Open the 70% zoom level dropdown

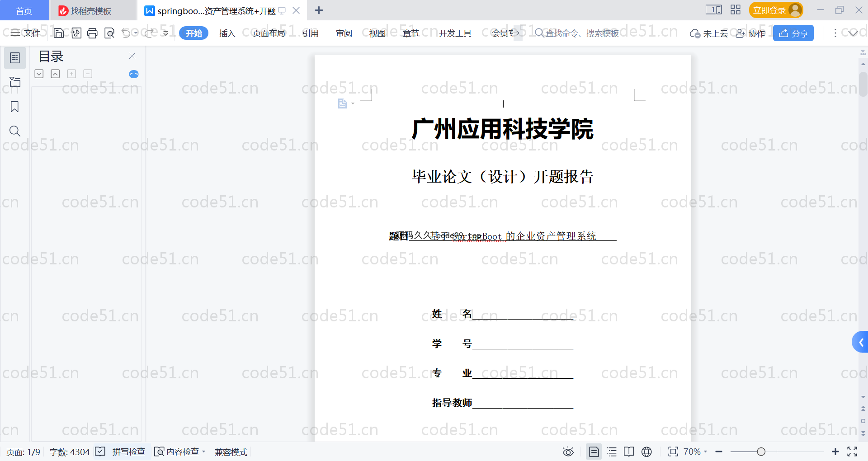point(695,452)
